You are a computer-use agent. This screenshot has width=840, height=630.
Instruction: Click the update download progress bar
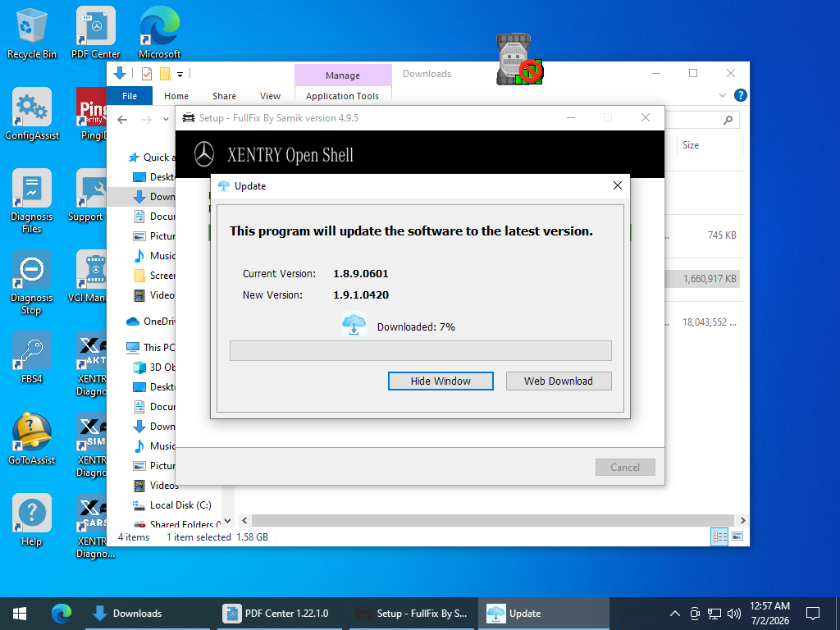coord(421,351)
